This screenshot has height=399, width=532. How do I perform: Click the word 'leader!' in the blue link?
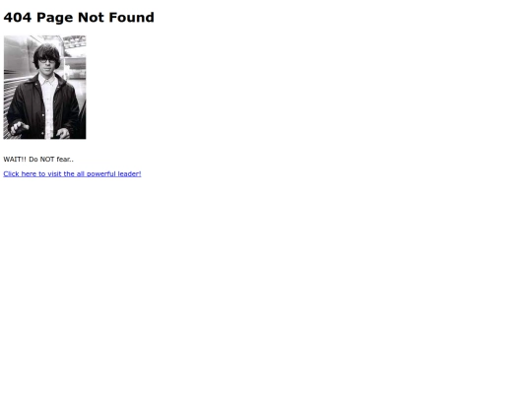(129, 174)
